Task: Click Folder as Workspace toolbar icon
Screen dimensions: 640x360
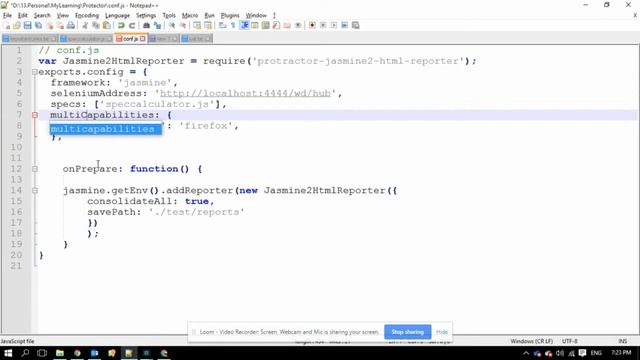Action: tap(287, 25)
